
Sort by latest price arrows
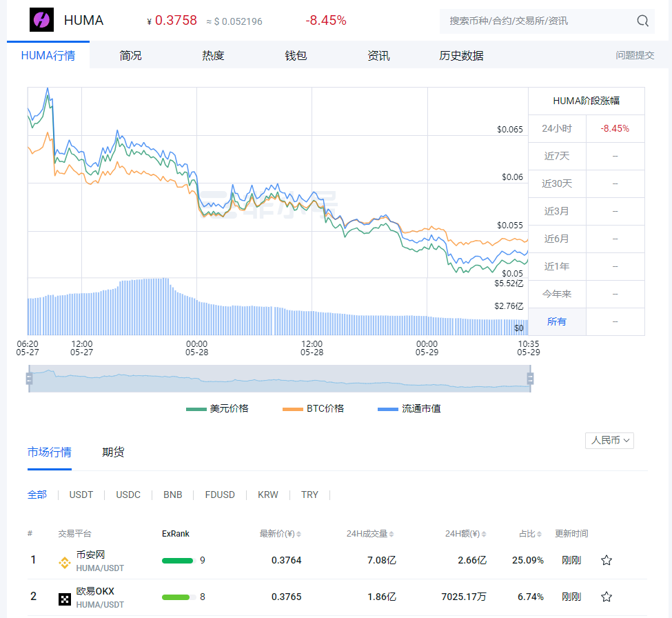pos(298,534)
